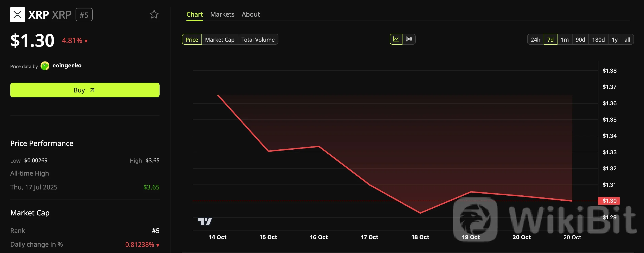The image size is (644, 253).
Task: Select the Total Volume chart mode
Action: (x=258, y=39)
